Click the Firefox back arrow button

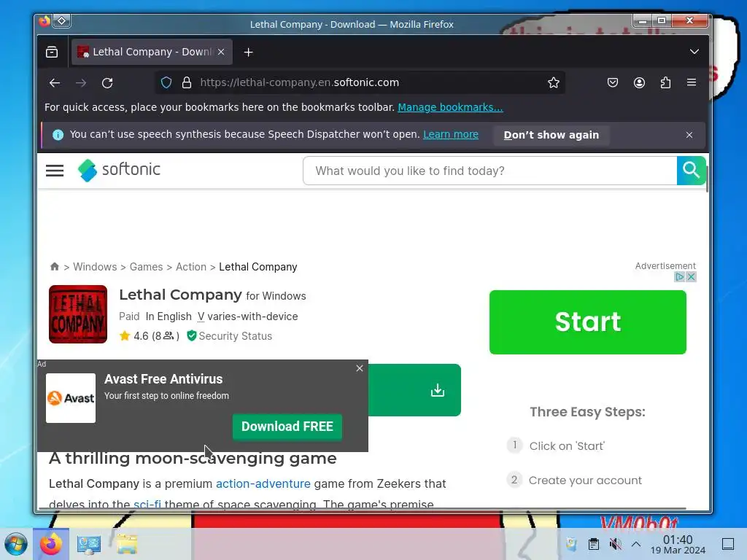[55, 83]
